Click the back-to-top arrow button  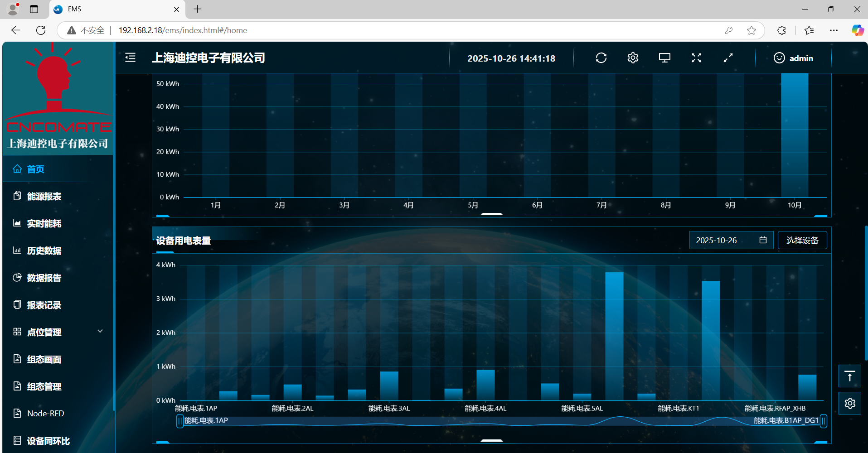[849, 376]
